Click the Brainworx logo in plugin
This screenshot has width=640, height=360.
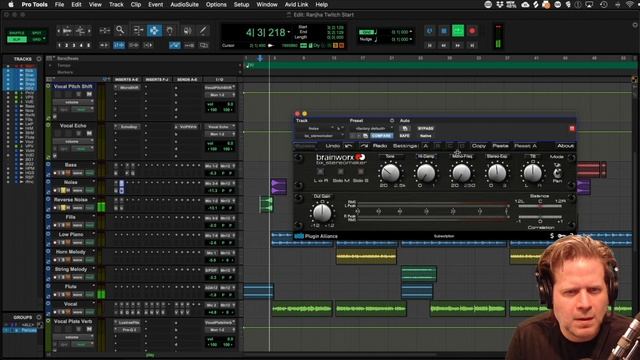coord(341,157)
